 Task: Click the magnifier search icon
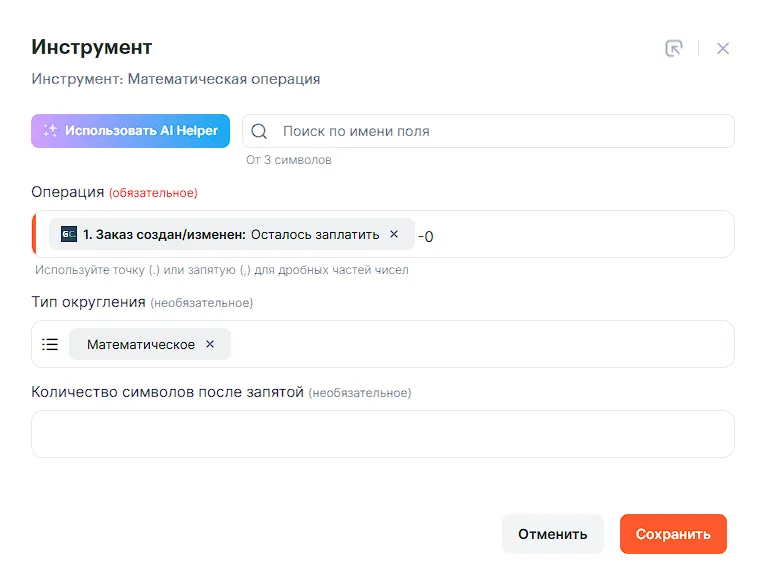coord(259,131)
